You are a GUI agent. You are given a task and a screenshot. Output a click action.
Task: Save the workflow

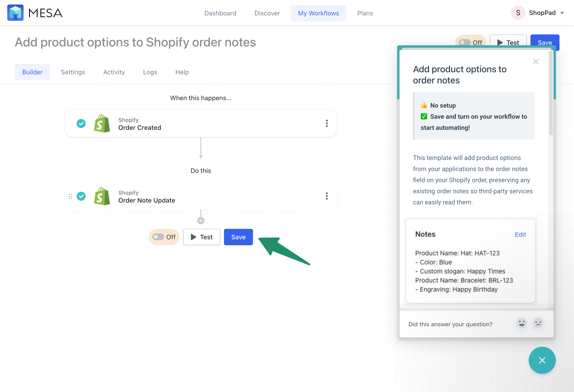(238, 237)
